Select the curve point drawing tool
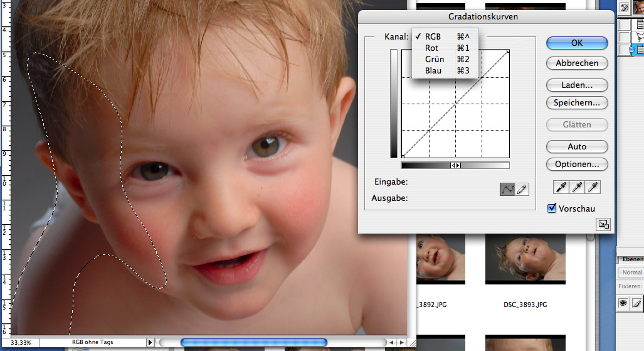644x351 pixels. click(507, 189)
